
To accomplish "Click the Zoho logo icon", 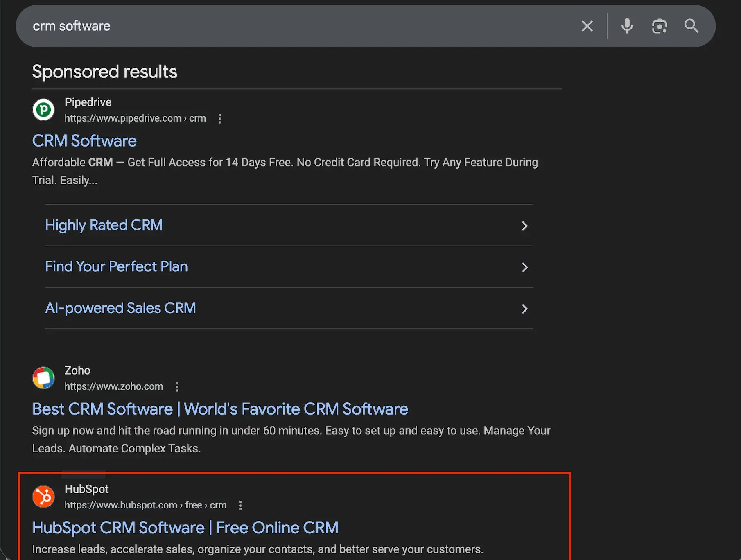I will pos(43,377).
